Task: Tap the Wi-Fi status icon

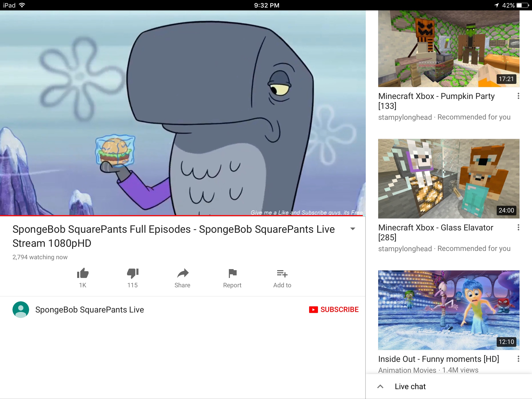Action: coord(22,5)
